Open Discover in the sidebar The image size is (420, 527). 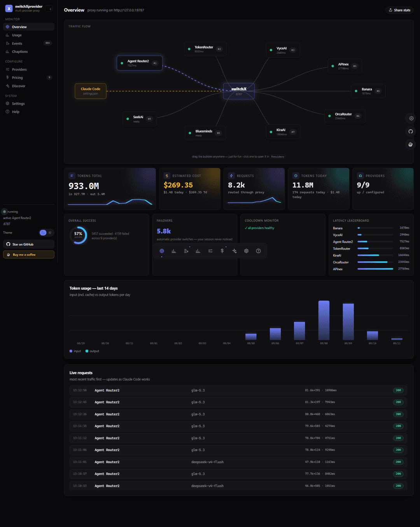point(29,86)
